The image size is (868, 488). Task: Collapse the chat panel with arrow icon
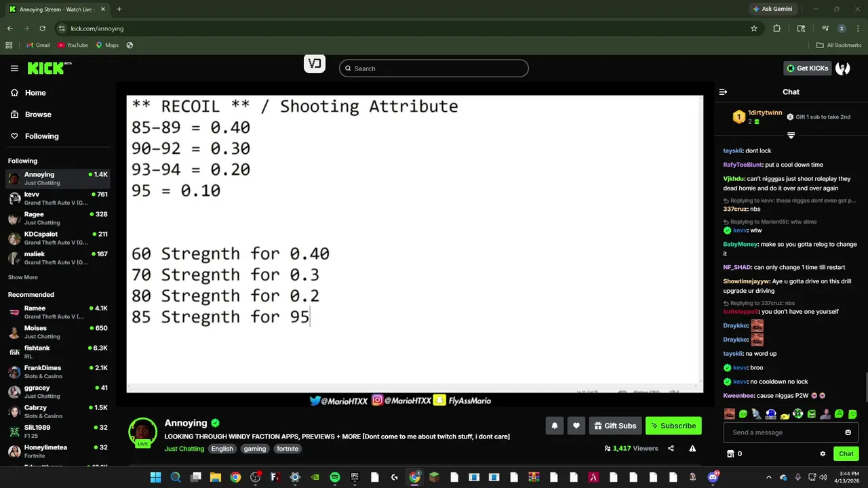[x=723, y=92]
